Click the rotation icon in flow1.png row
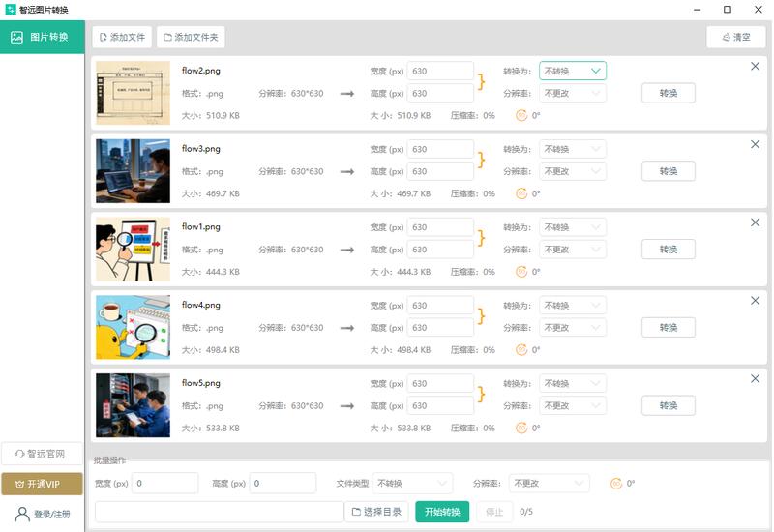This screenshot has width=774, height=532. point(521,272)
